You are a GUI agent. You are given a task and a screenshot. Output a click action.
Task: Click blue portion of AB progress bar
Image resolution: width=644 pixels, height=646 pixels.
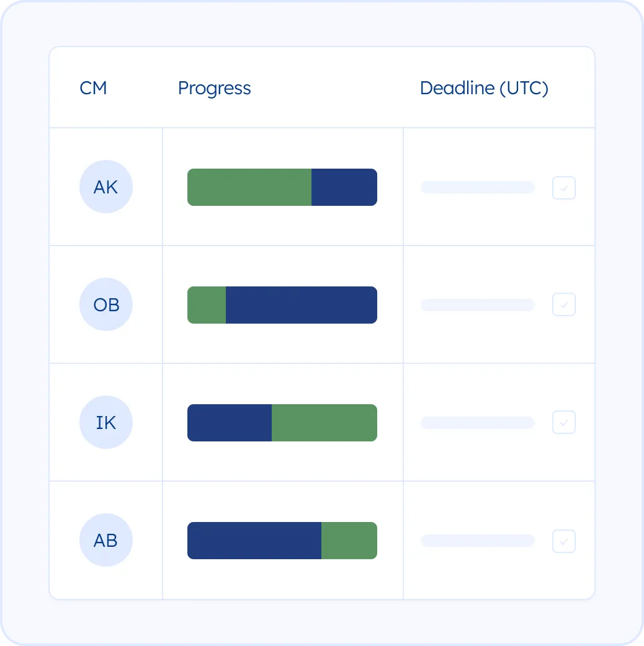click(x=254, y=541)
